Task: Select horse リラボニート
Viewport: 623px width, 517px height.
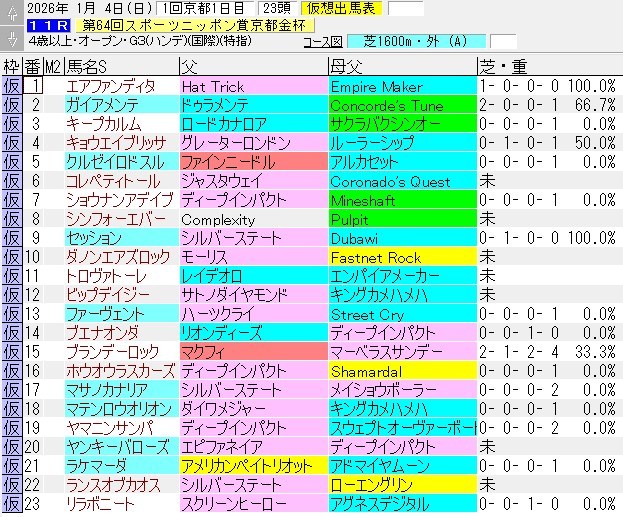Action: point(122,504)
